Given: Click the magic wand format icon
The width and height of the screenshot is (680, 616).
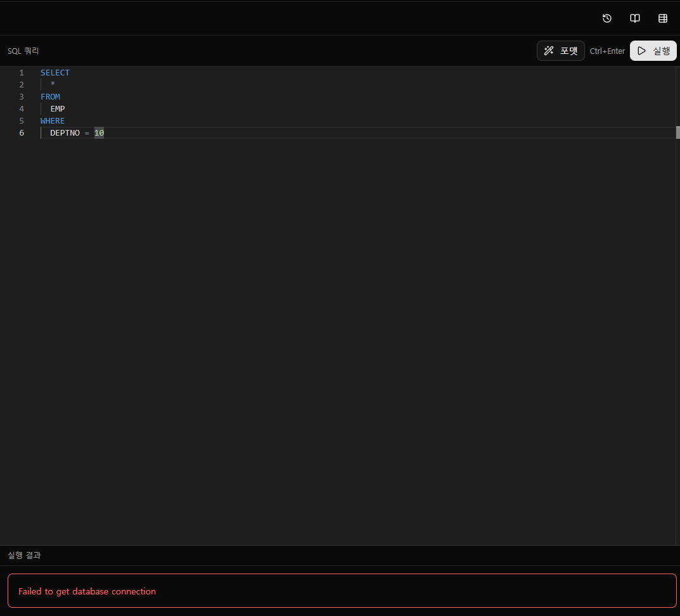Looking at the screenshot, I should pos(549,51).
